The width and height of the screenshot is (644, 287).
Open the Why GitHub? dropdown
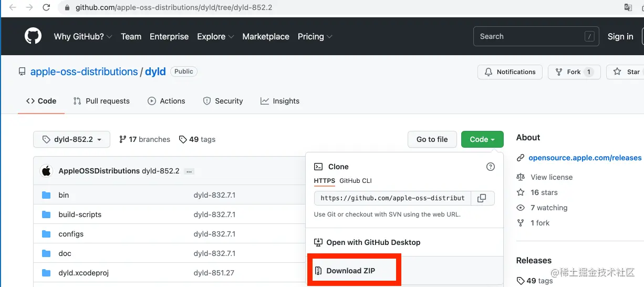click(83, 36)
